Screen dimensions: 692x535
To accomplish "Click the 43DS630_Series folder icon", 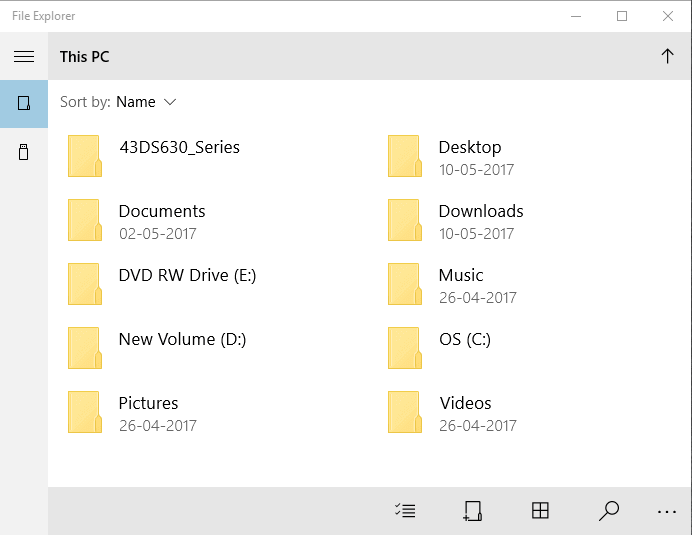I will click(85, 156).
